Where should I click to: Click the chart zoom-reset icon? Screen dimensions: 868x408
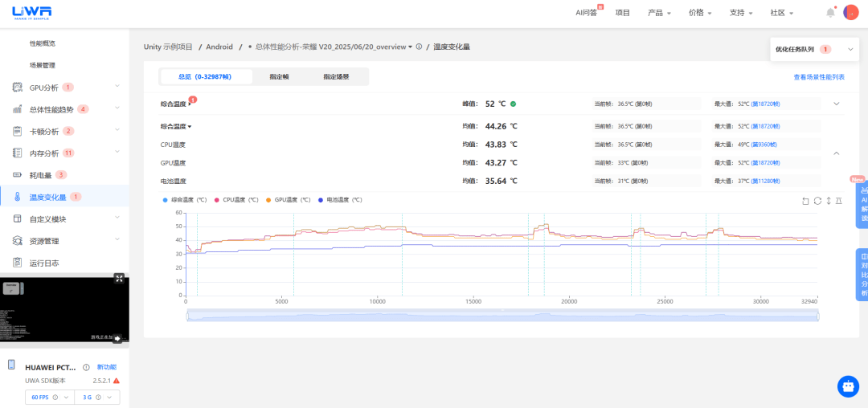(805, 201)
